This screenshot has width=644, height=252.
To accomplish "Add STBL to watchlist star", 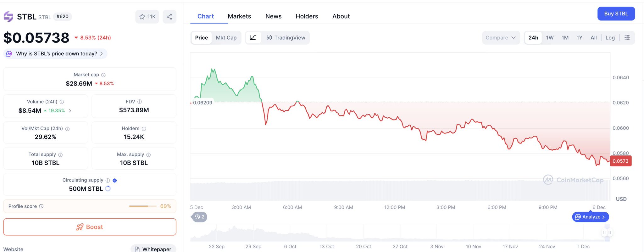I will point(142,17).
